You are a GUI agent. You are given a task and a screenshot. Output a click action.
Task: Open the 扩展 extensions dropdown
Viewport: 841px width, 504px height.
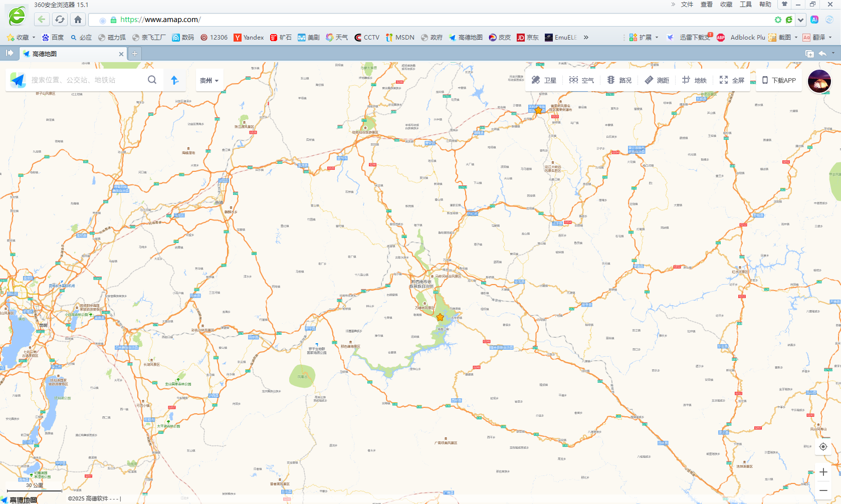tap(644, 38)
